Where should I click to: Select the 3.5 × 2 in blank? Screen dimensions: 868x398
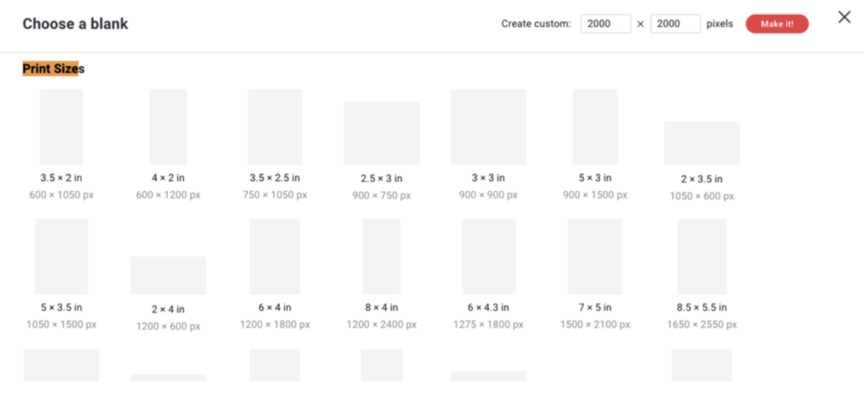[x=61, y=126]
